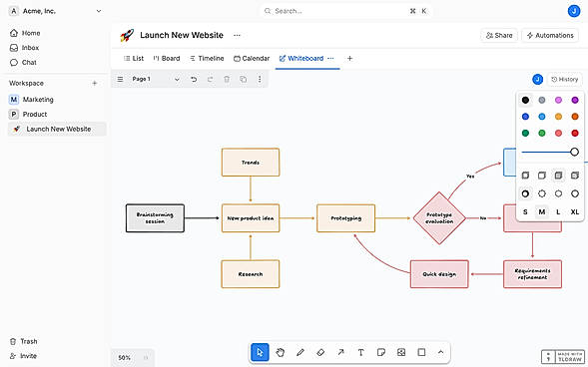The width and height of the screenshot is (588, 367).
Task: Open the History panel button
Action: 564,79
